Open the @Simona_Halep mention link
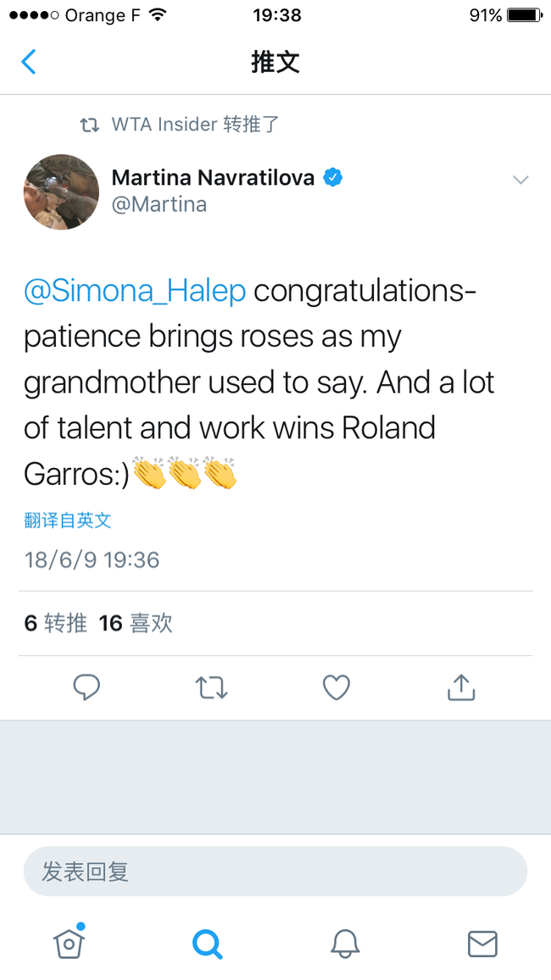551x980 pixels. point(135,292)
